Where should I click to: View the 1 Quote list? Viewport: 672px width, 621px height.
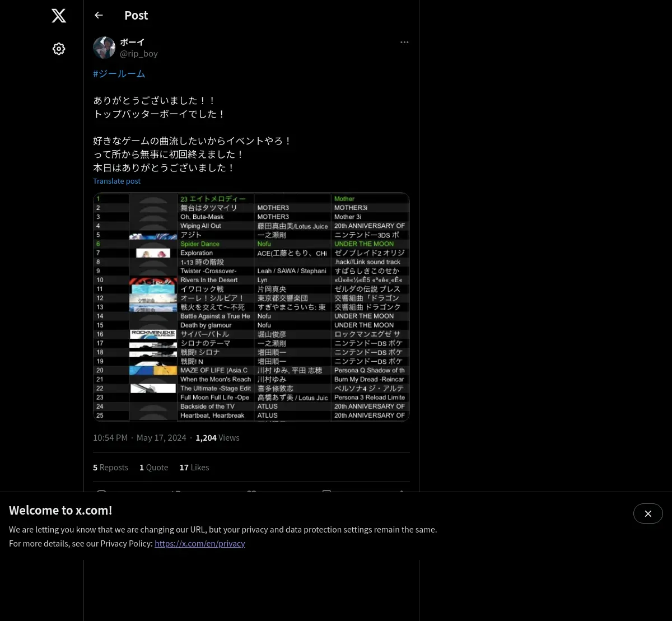153,468
